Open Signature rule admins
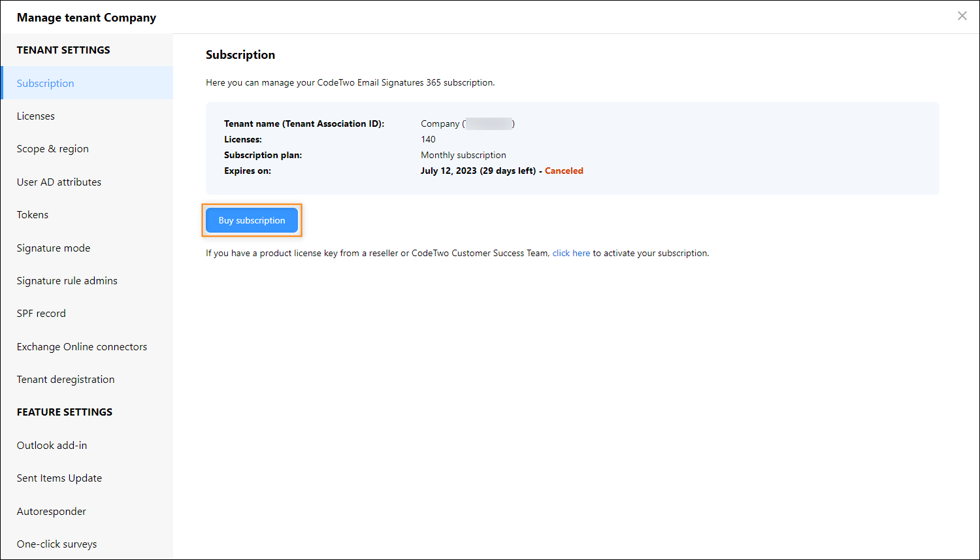This screenshot has width=980, height=560. click(x=87, y=280)
